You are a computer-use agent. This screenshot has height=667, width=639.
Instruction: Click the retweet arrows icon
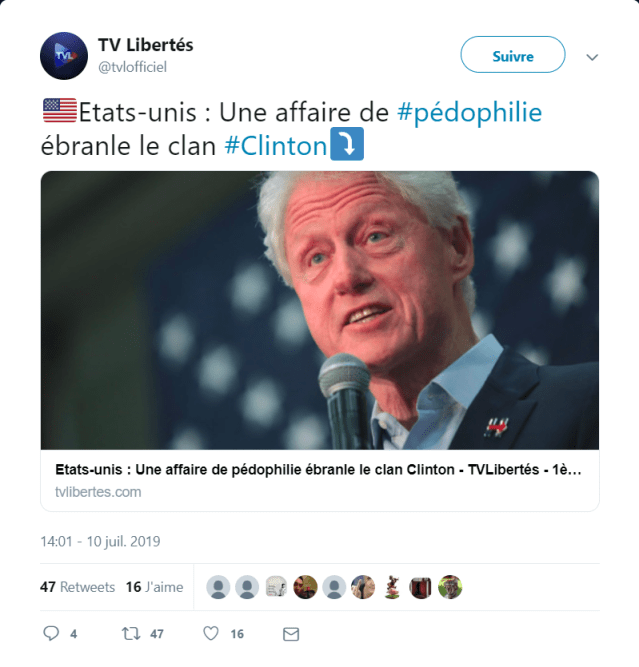click(131, 633)
